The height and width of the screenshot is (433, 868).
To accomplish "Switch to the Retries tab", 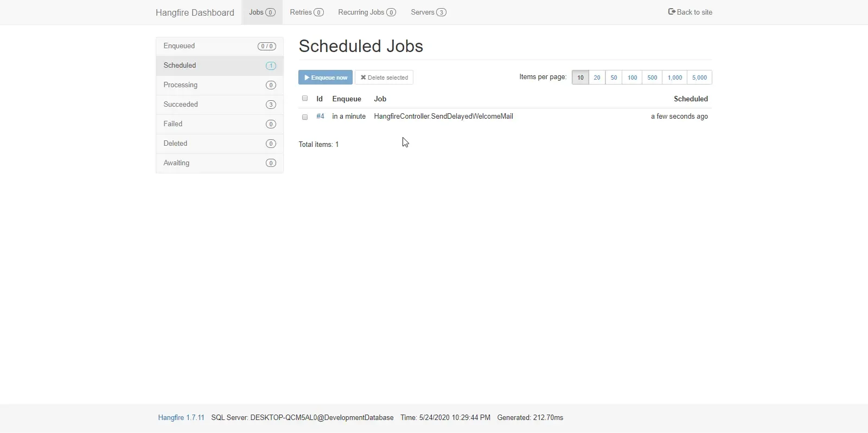I will point(307,12).
